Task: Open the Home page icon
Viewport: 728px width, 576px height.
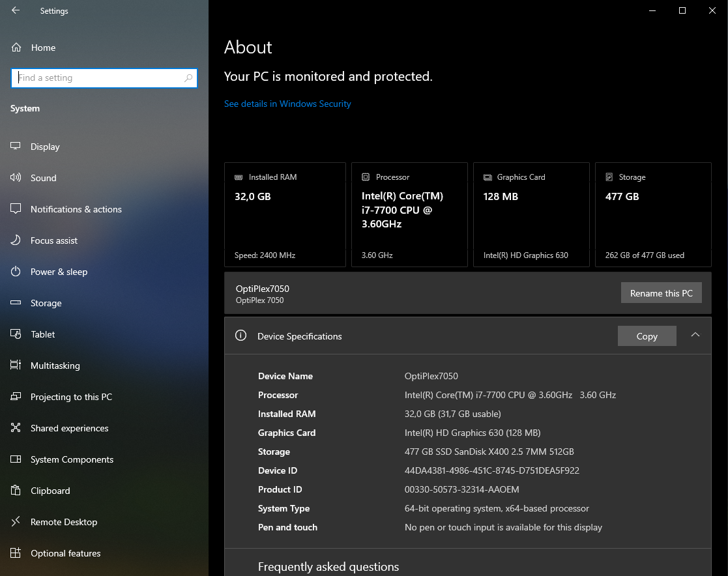Action: point(16,48)
